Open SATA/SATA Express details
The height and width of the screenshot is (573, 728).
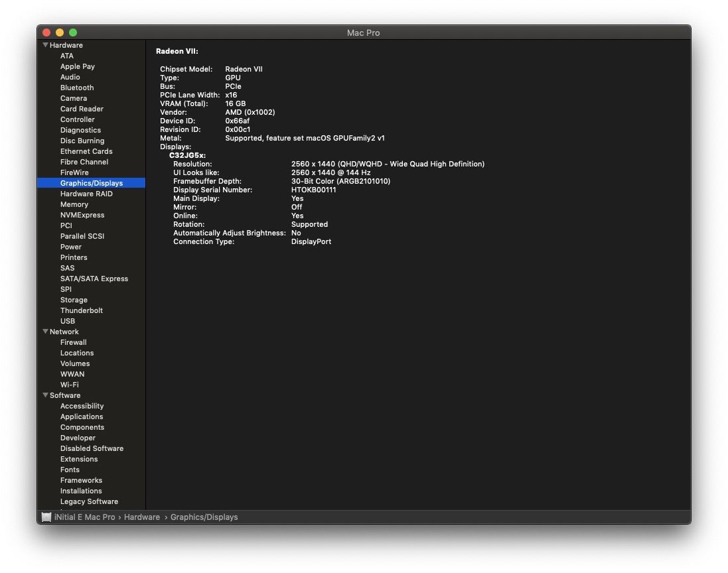(x=94, y=279)
